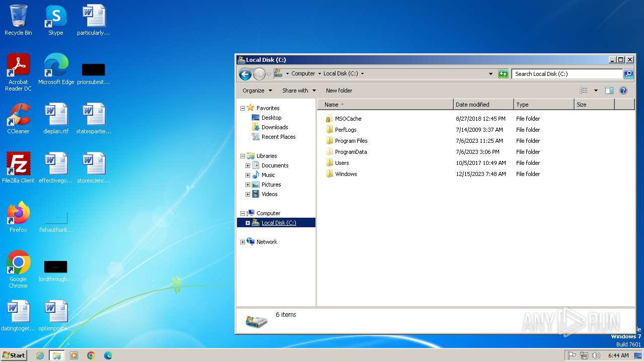Click Local Disk (C:) address breadcrumb
The width and height of the screenshot is (644, 362).
point(341,73)
